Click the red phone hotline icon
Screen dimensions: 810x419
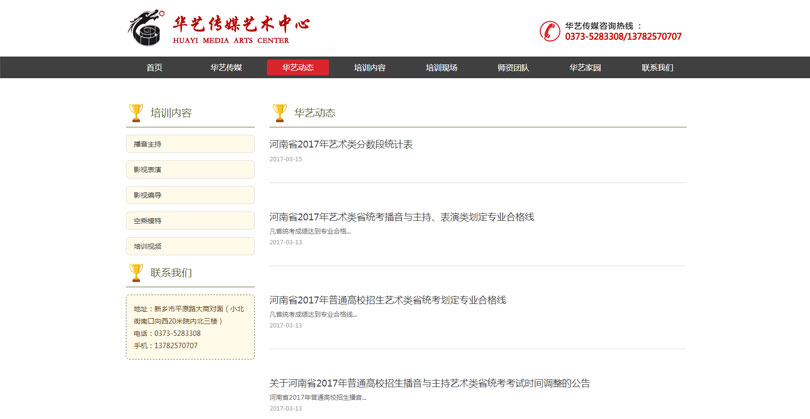point(550,31)
